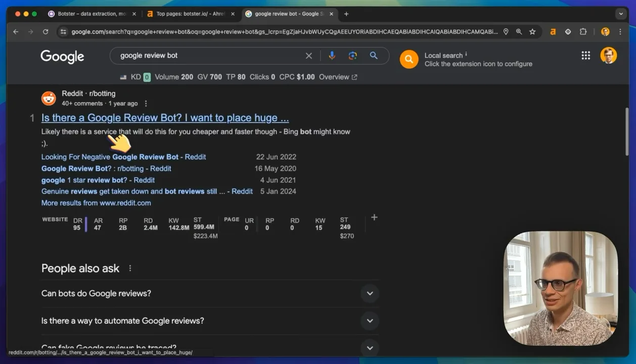The image size is (636, 364).
Task: Open the zoom indicator in the address bar
Action: [519, 32]
